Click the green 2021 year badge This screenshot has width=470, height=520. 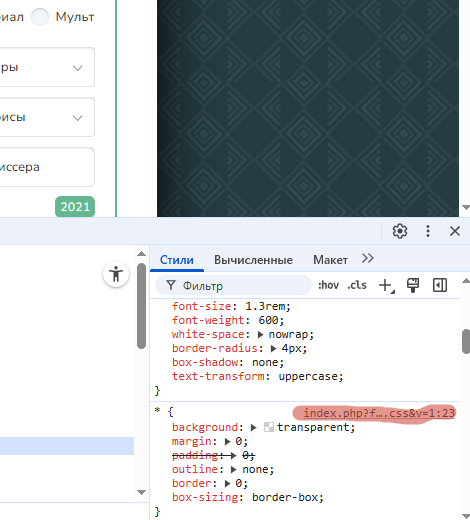pyautogui.click(x=75, y=207)
